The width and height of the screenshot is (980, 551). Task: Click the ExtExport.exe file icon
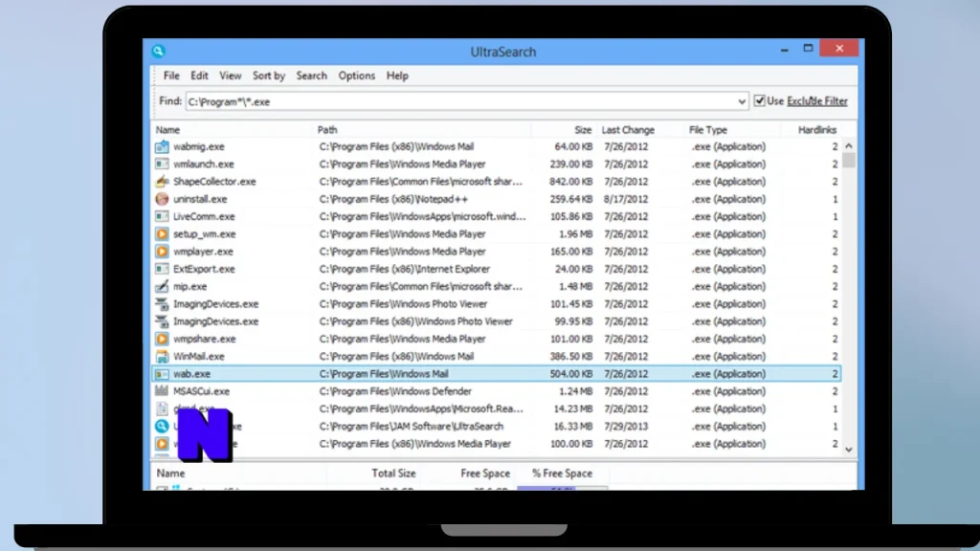click(x=162, y=269)
